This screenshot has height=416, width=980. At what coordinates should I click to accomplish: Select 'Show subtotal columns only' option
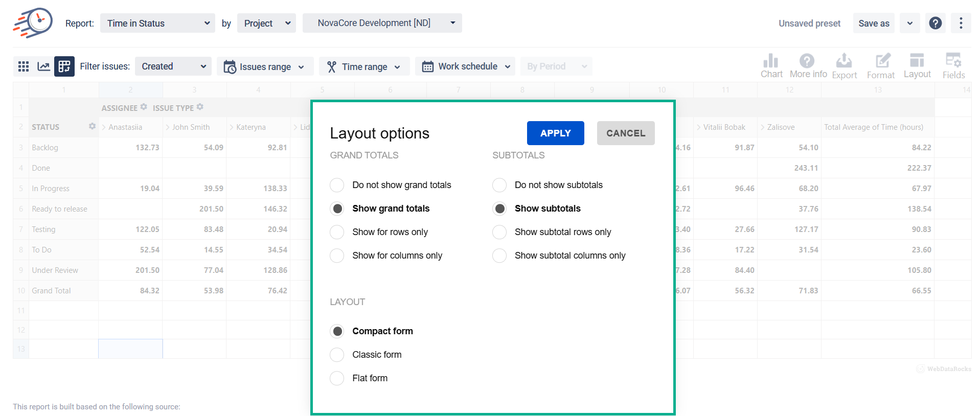point(499,256)
